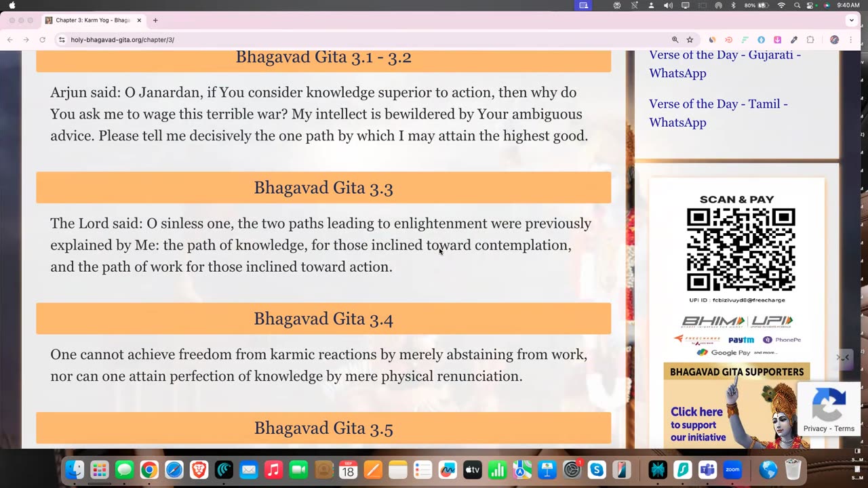Image resolution: width=868 pixels, height=488 pixels.
Task: Click verse text starting "Arjun said: O Janardan"
Action: (319, 114)
